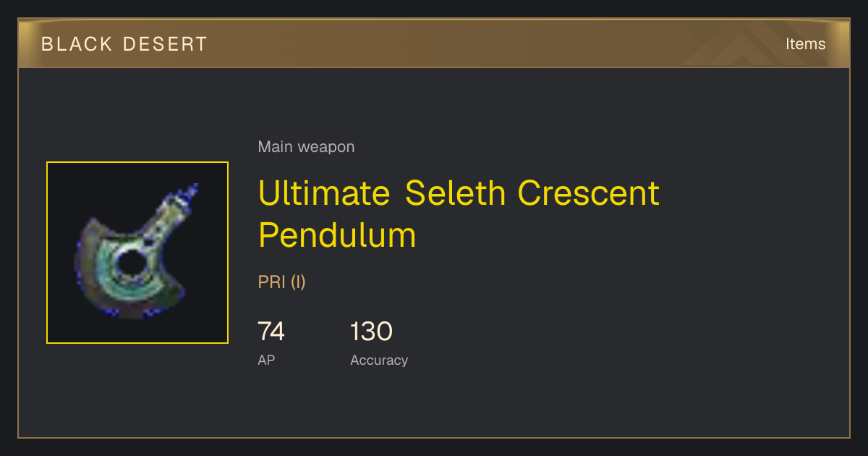Open the Items section link
This screenshot has height=456, width=868.
coord(805,43)
